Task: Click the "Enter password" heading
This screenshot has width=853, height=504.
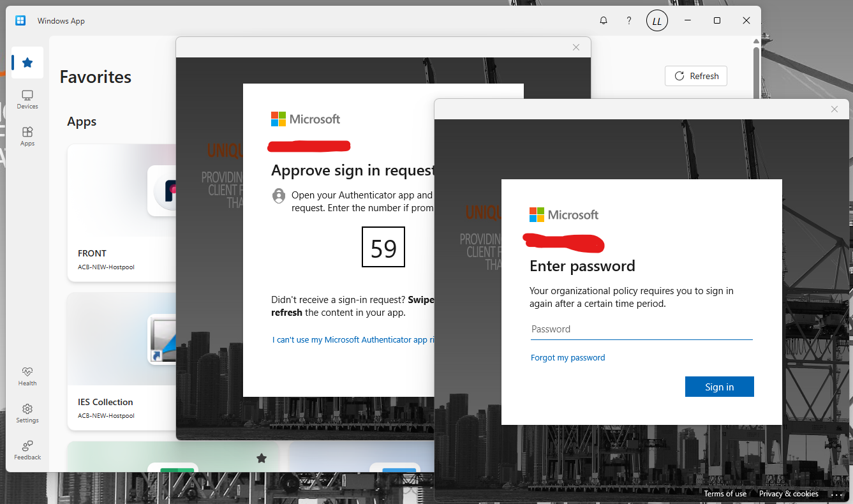Action: click(x=582, y=266)
